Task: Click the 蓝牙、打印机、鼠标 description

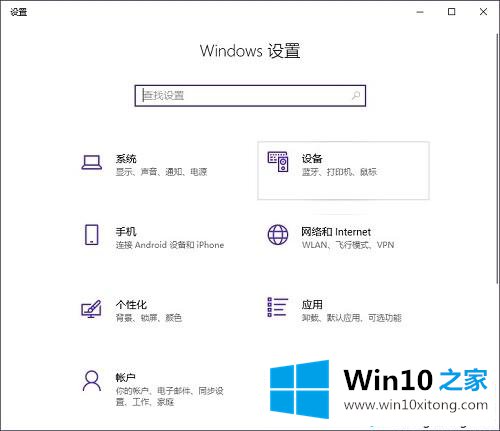Action: tap(339, 172)
